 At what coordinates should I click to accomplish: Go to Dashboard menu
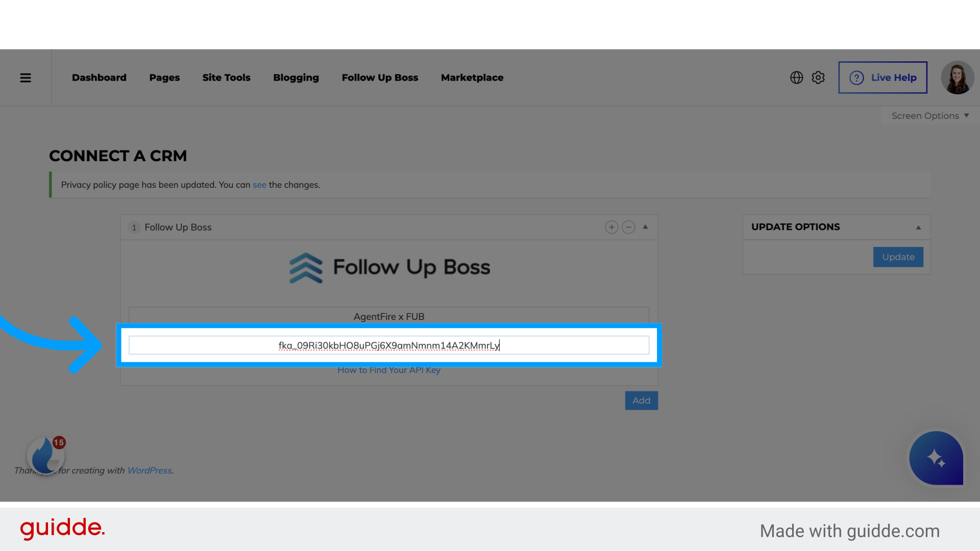(x=99, y=78)
